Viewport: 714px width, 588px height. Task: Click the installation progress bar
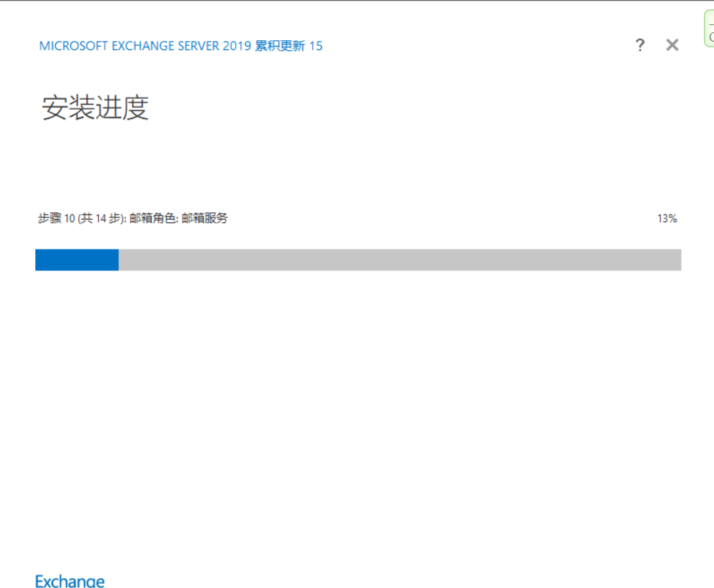[358, 260]
